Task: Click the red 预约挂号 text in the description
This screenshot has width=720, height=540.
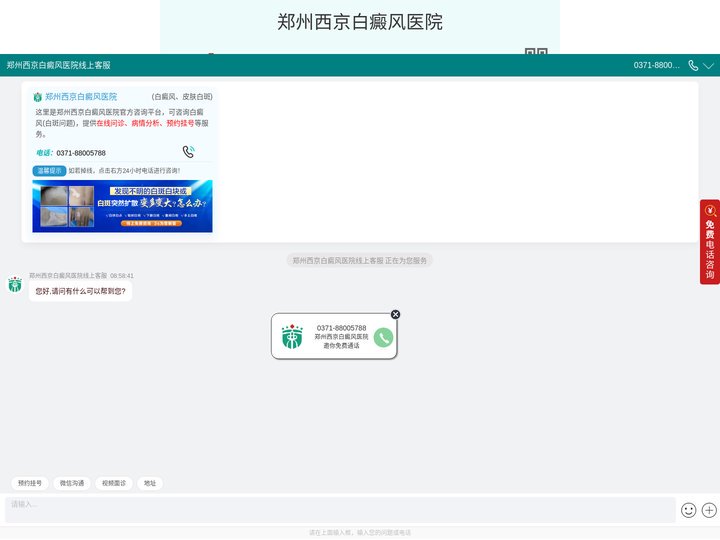Action: [x=180, y=123]
